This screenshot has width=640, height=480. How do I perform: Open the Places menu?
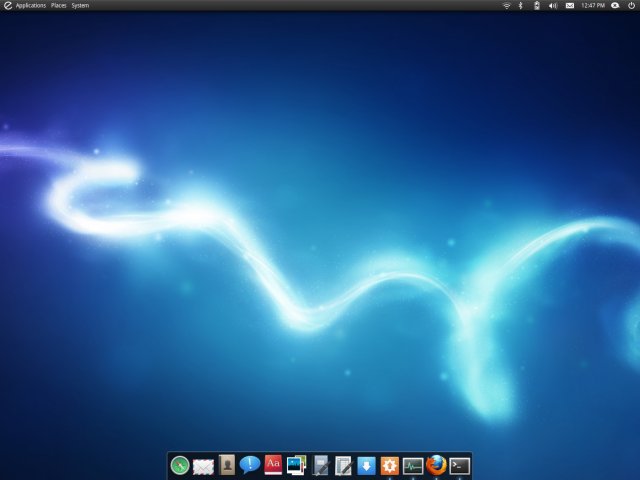coord(59,6)
